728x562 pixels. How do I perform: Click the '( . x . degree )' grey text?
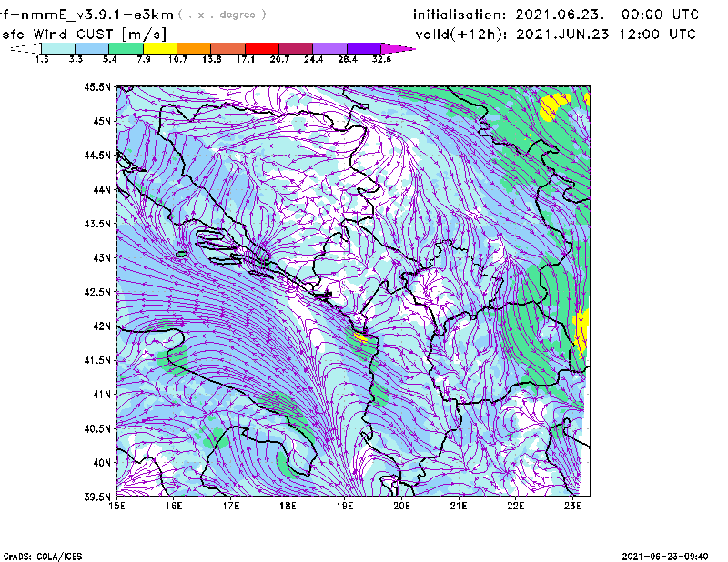point(222,15)
